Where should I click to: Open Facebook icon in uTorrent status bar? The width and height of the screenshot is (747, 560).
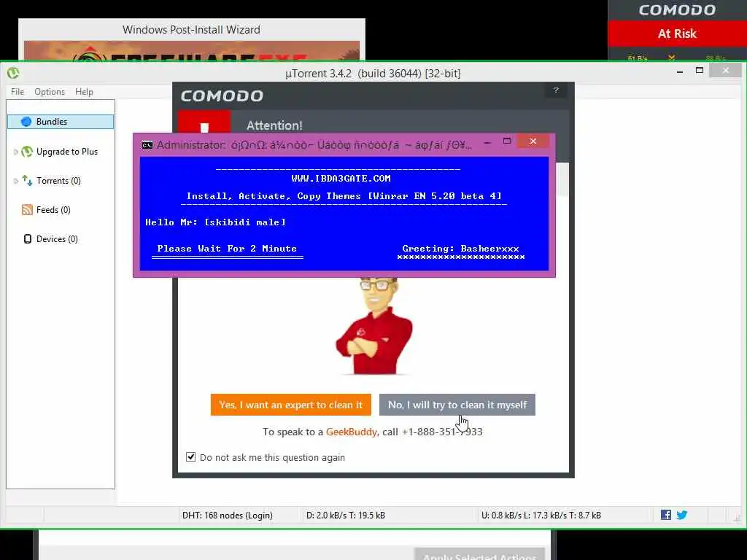point(666,515)
